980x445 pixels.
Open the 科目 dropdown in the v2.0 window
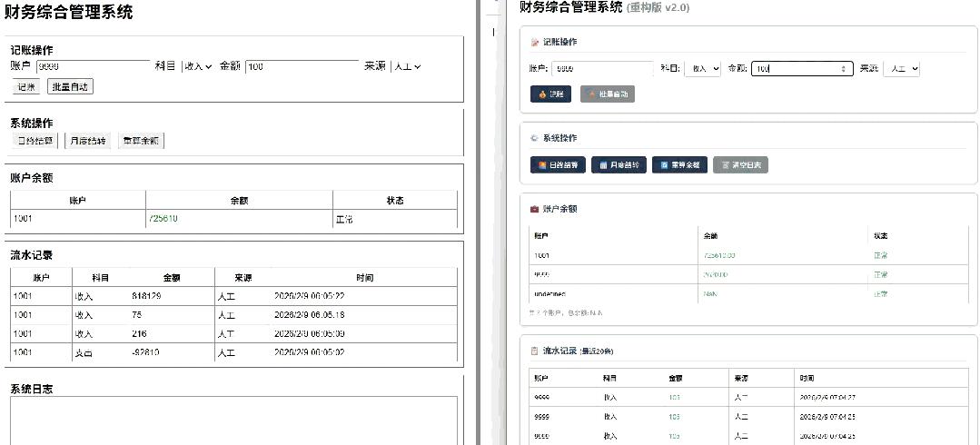(x=702, y=69)
